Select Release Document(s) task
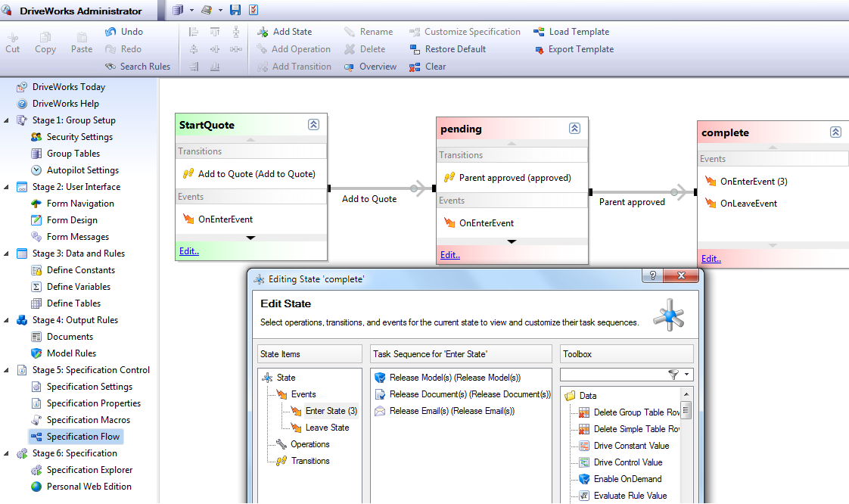849x504 pixels. [462, 394]
